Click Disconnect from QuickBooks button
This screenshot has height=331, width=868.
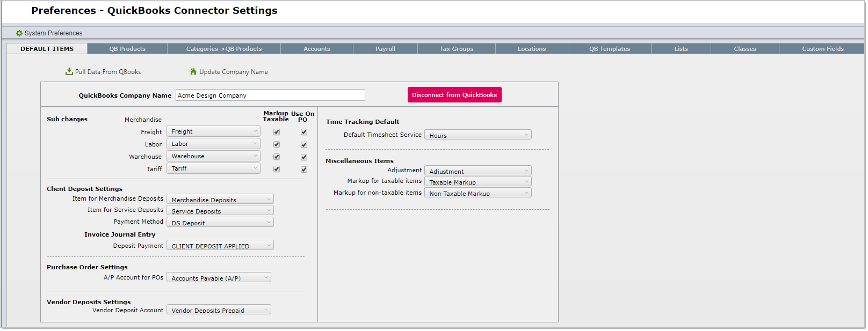[x=454, y=95]
